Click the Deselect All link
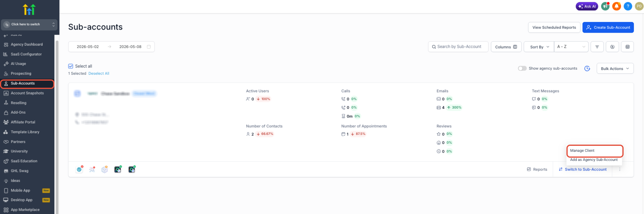This screenshot has height=214, width=644. [x=99, y=74]
